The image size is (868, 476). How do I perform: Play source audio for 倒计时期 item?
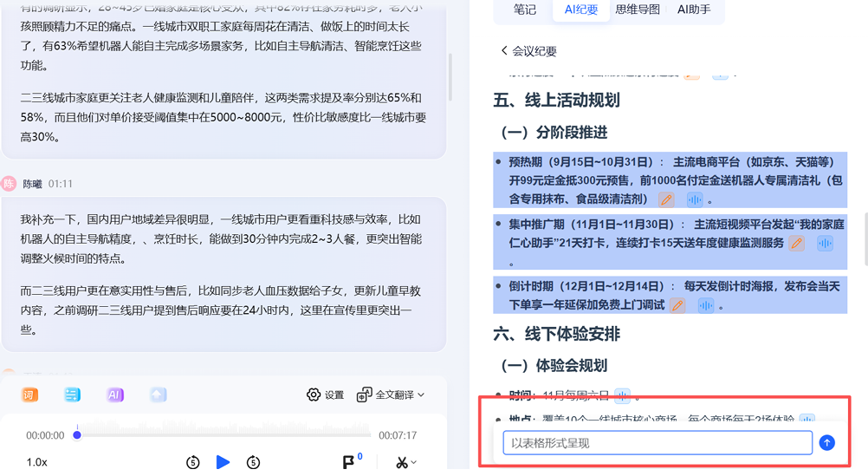click(x=706, y=305)
